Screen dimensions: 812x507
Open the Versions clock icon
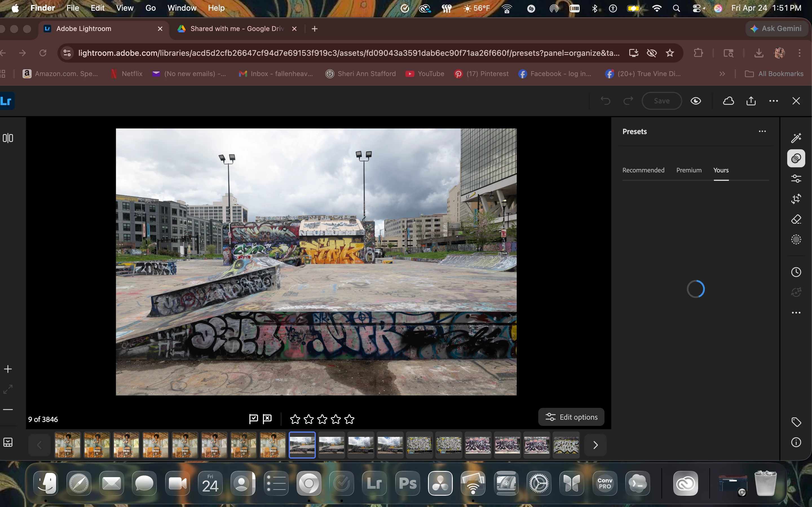[x=796, y=272]
